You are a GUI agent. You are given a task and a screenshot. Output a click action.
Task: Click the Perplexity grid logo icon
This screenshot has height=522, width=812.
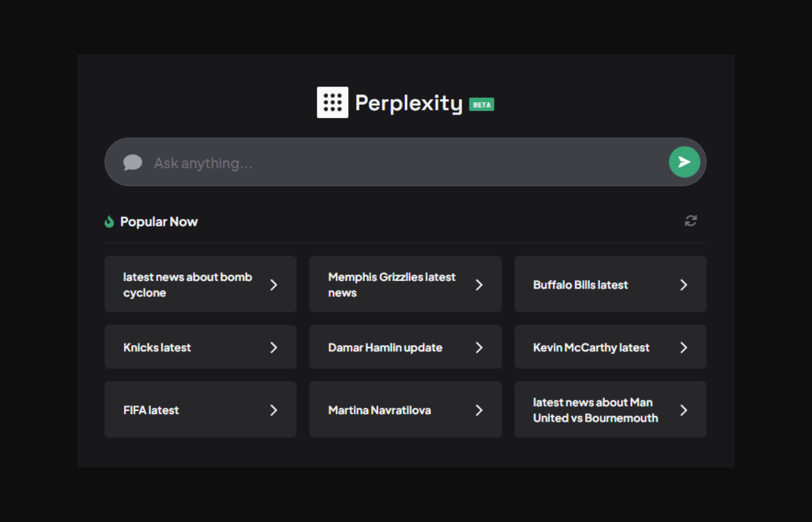pyautogui.click(x=332, y=102)
